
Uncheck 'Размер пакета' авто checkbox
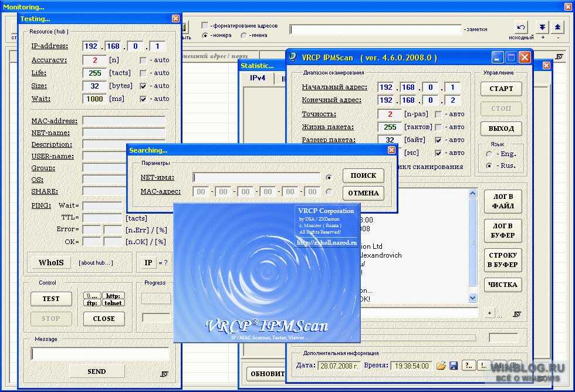[x=438, y=140]
